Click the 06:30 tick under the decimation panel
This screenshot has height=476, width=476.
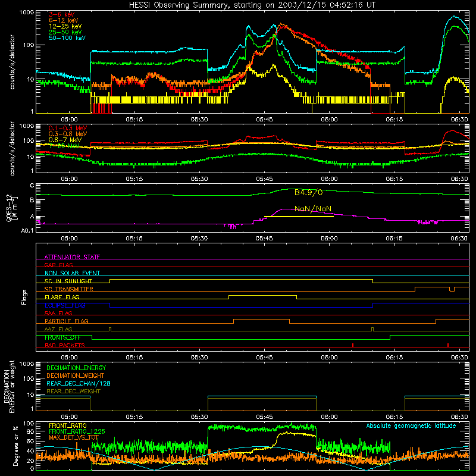[x=459, y=417]
